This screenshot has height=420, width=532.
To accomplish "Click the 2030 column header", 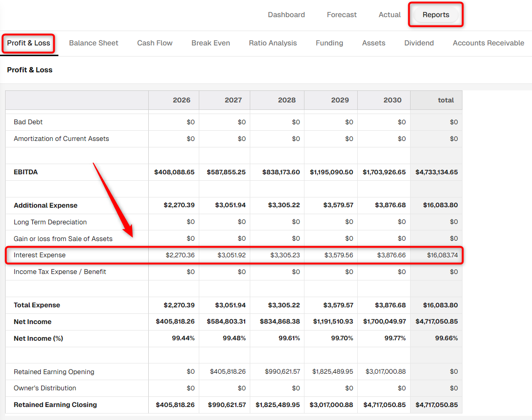I will pyautogui.click(x=392, y=100).
